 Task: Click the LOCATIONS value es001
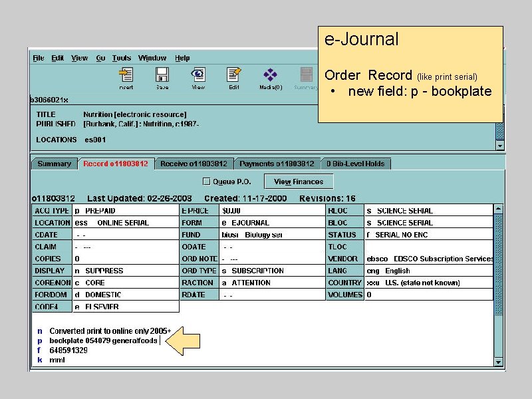(95, 140)
